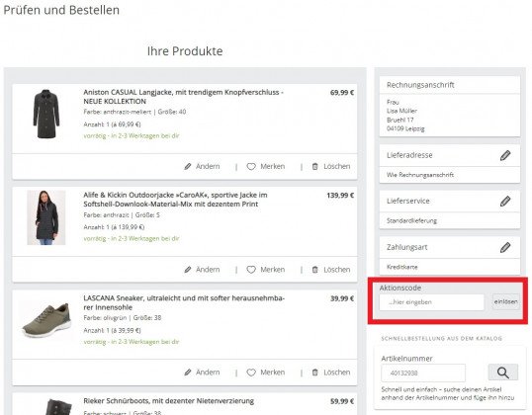This screenshot has height=415, width=532.
Task: Open the Rieker Schnürboots title link
Action: pyautogui.click(x=168, y=401)
